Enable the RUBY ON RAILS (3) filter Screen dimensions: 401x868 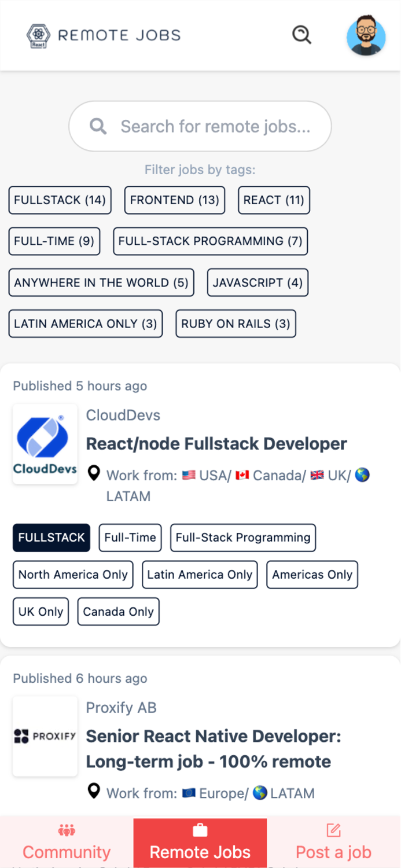pos(236,323)
